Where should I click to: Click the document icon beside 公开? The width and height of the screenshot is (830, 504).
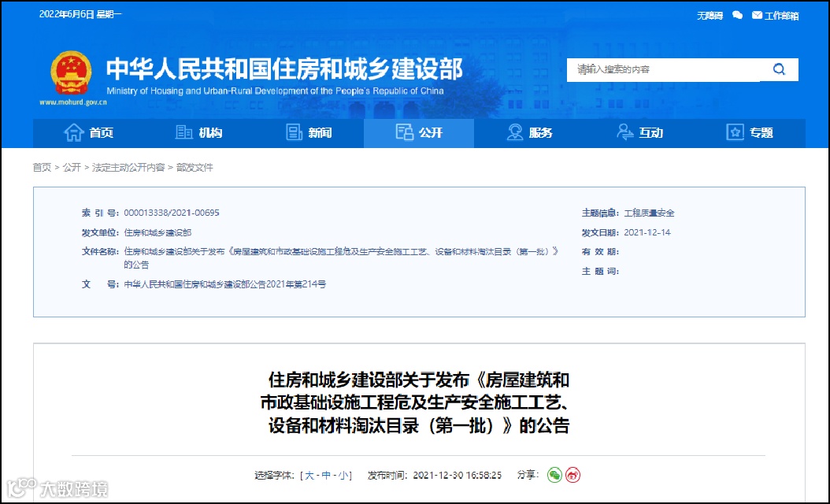[405, 132]
